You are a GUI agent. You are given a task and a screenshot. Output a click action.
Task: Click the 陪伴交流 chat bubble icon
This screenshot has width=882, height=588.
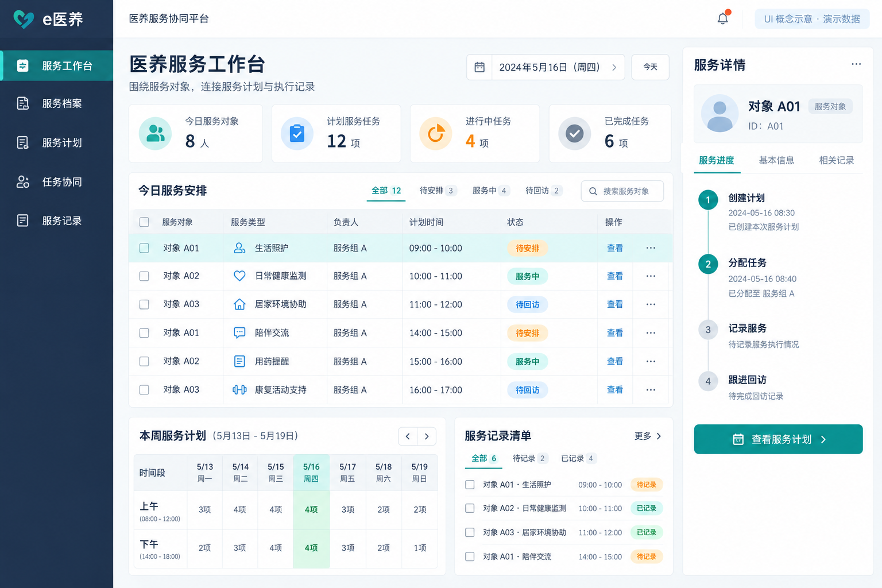(x=239, y=333)
